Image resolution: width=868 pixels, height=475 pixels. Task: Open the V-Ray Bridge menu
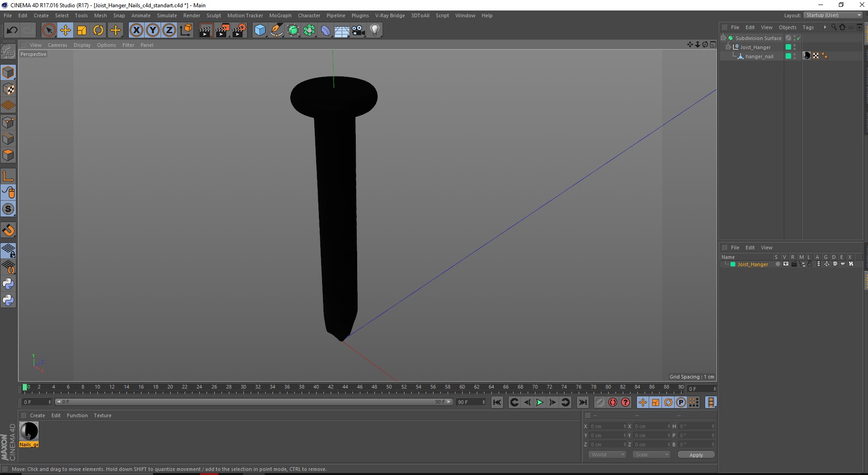390,15
